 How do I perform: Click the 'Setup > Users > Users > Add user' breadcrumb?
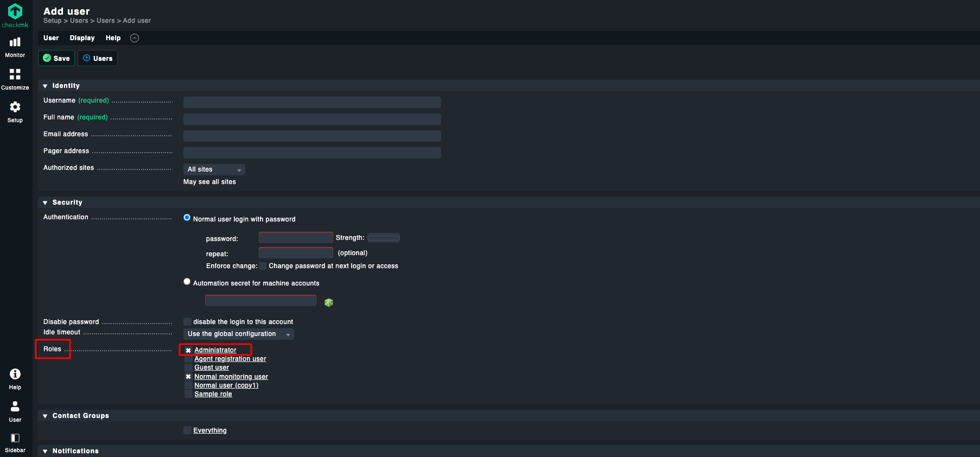(x=97, y=21)
